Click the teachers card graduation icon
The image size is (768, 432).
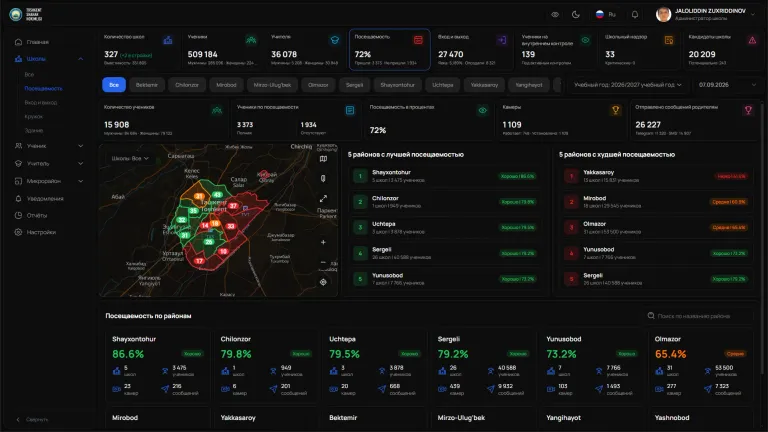tap(335, 40)
